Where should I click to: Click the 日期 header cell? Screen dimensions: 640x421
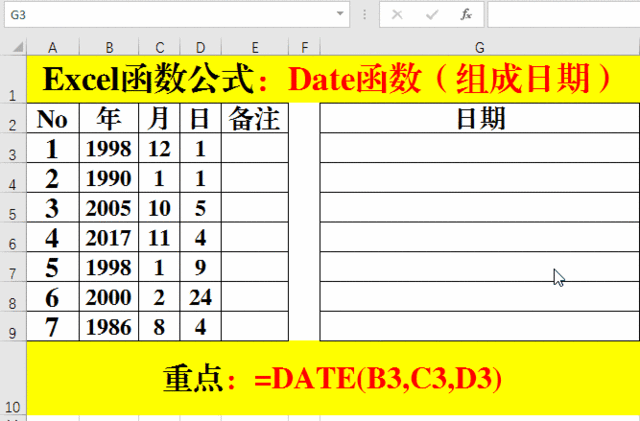tap(479, 119)
